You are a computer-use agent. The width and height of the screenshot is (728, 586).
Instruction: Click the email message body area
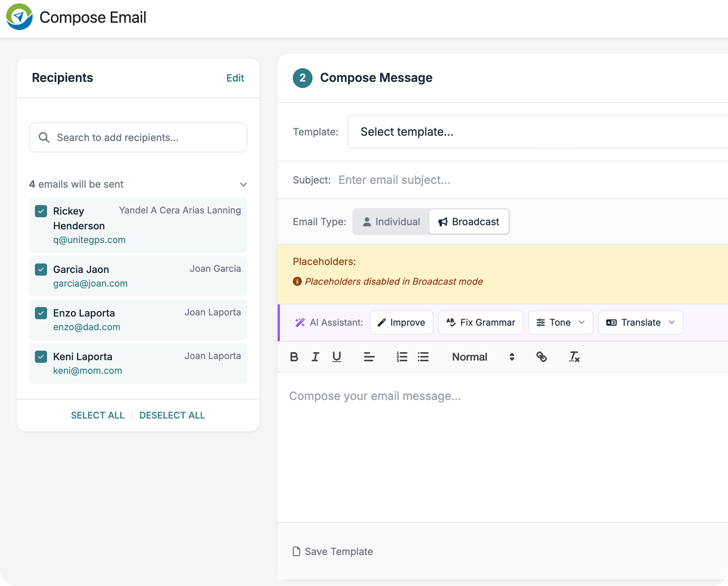coord(503,447)
